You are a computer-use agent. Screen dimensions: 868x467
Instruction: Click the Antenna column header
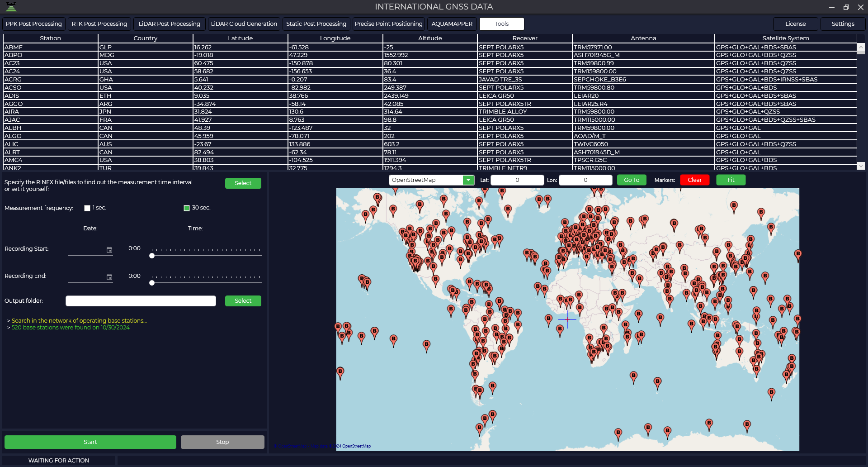click(644, 38)
